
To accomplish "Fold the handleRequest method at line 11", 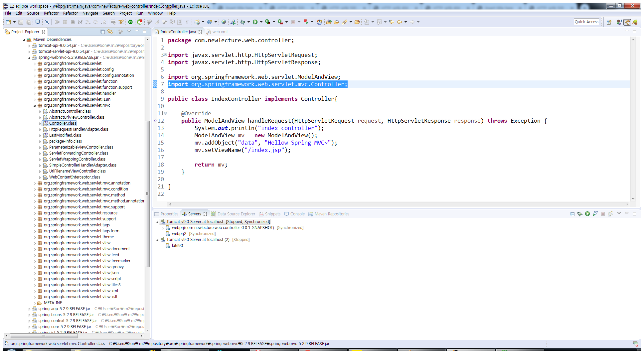I will coord(165,113).
